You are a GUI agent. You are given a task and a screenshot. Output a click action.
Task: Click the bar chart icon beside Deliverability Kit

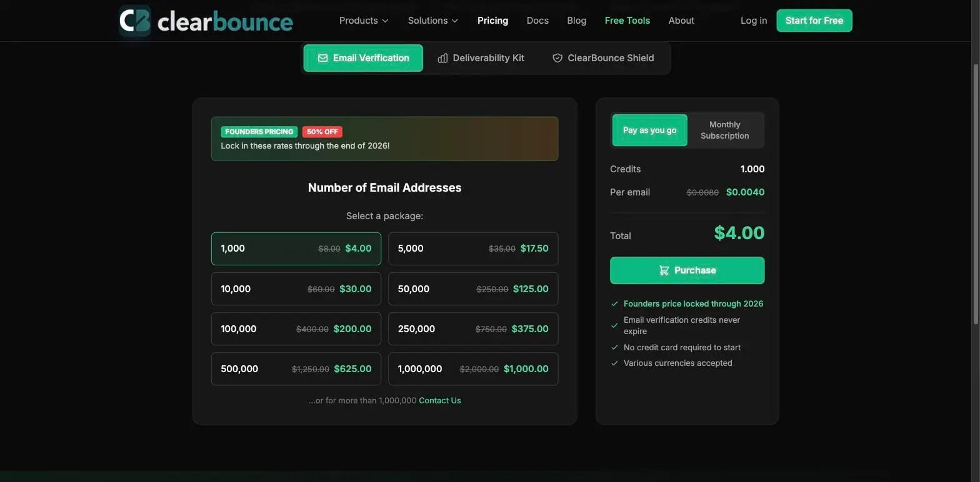click(442, 58)
